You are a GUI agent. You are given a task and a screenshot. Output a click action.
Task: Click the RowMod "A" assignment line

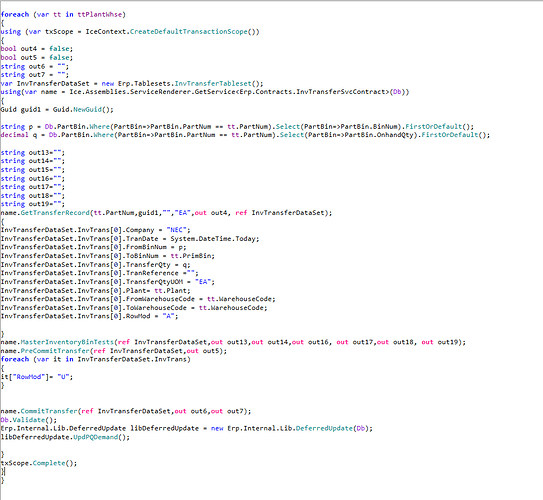coord(89,316)
